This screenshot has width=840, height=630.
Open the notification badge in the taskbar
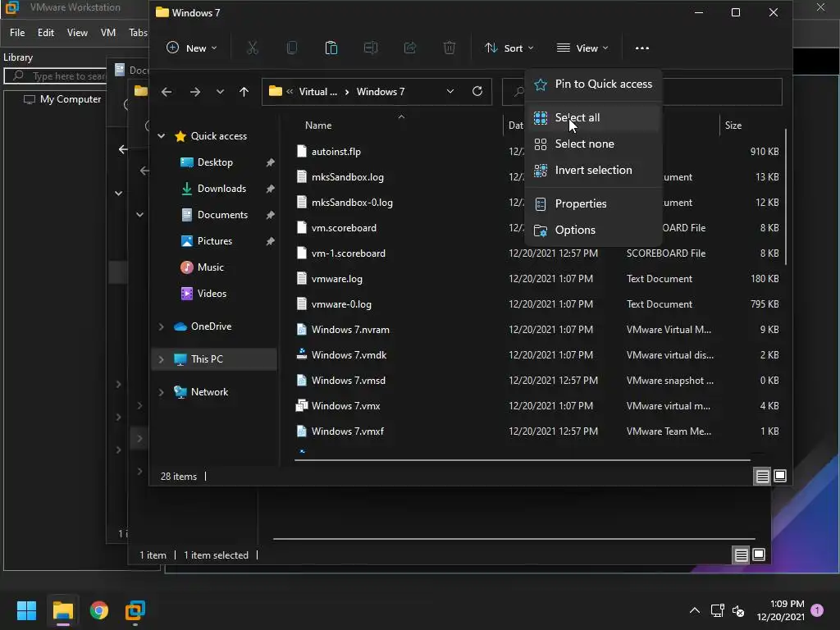(817, 609)
